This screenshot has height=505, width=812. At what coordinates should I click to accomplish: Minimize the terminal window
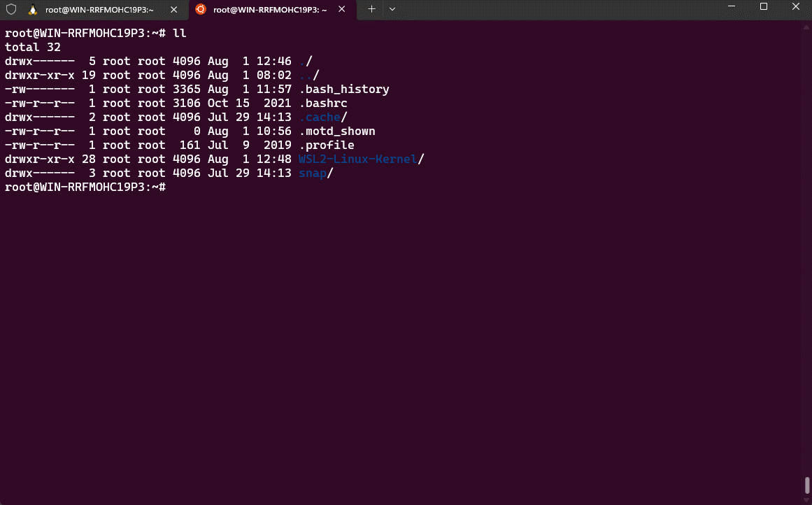coord(731,7)
